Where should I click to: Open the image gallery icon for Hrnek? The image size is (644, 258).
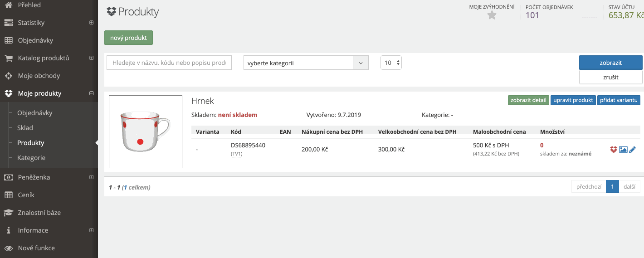click(623, 150)
